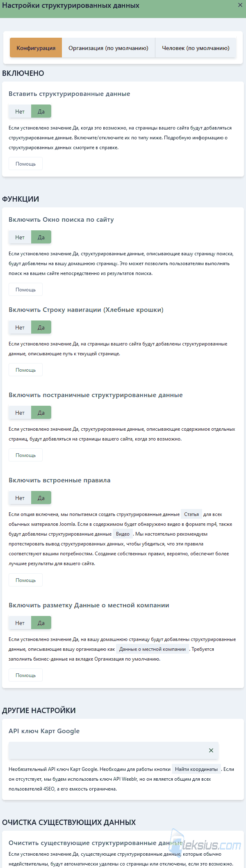Disable Строку навигации (Хлебные крошки) with Нет
Image resolution: width=246 pixels, height=868 pixels.
pos(20,327)
